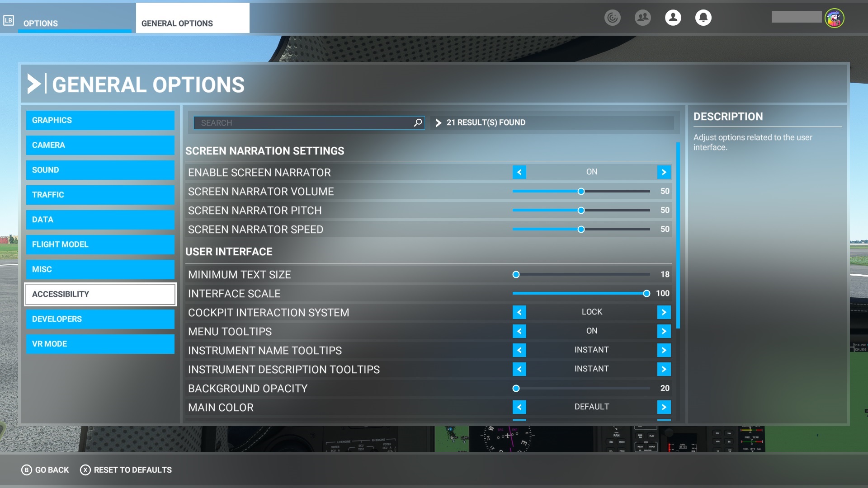Toggle MENU TOOLTIPS setting off
This screenshot has height=488, width=868.
coord(518,331)
